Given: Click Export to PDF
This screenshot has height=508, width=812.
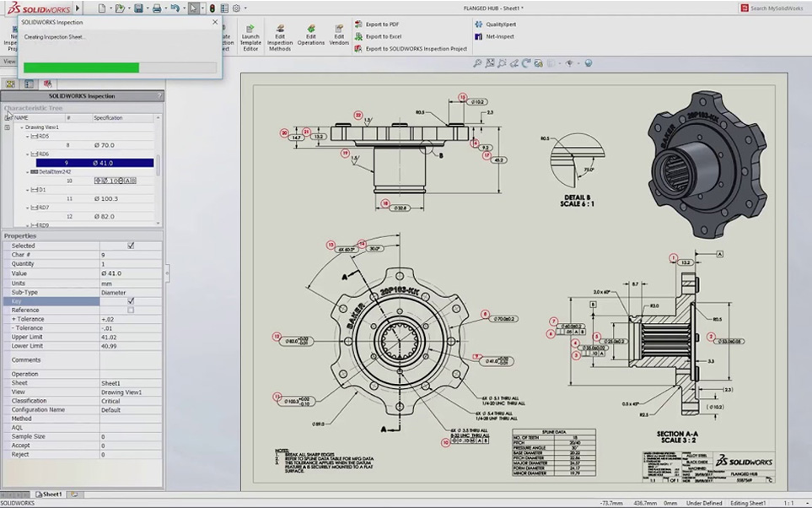Looking at the screenshot, I should point(377,24).
